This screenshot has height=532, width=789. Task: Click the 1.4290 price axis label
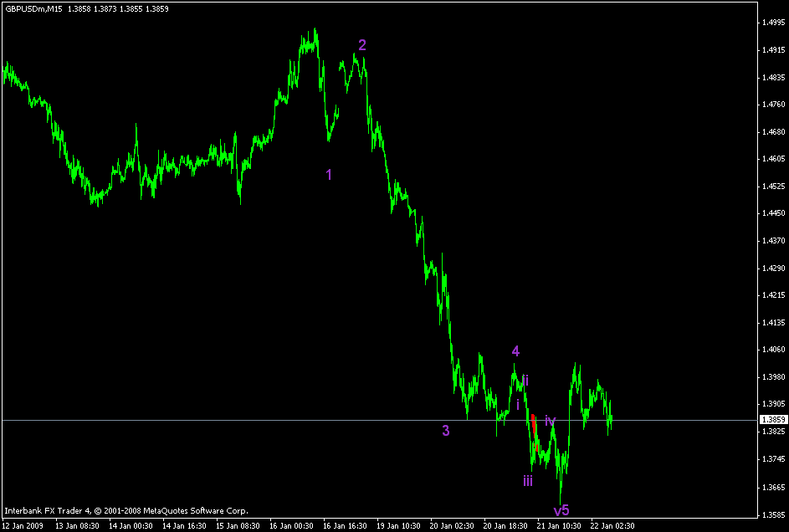click(773, 268)
